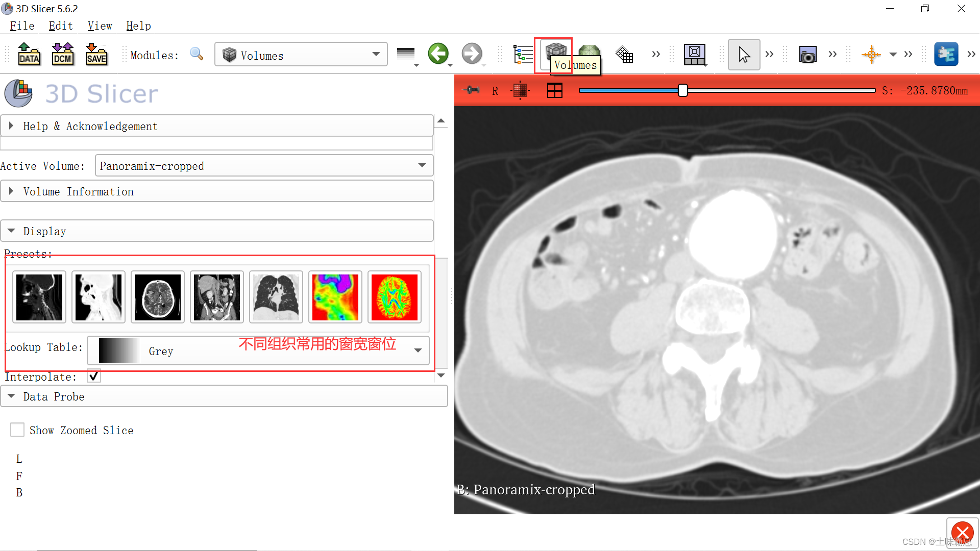Viewport: 980px width, 551px height.
Task: Save the current scene
Action: [x=96, y=54]
